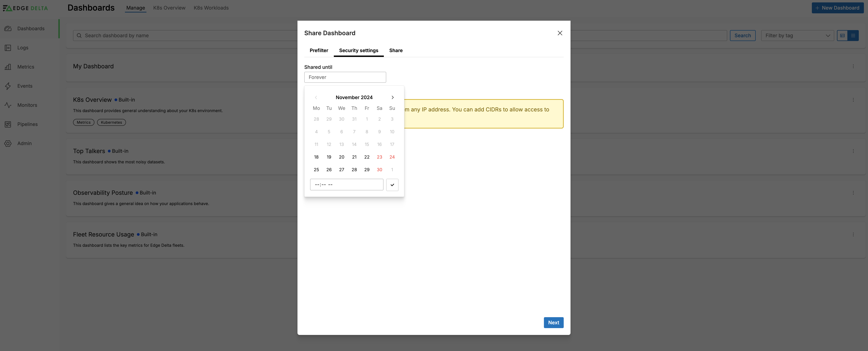
Task: Pick November 26 in calendar
Action: [329, 170]
